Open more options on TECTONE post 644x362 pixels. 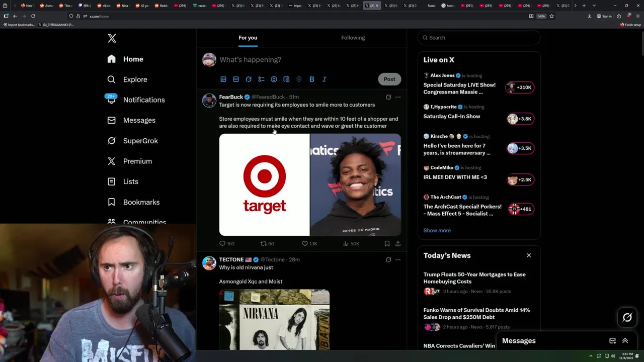point(398,260)
